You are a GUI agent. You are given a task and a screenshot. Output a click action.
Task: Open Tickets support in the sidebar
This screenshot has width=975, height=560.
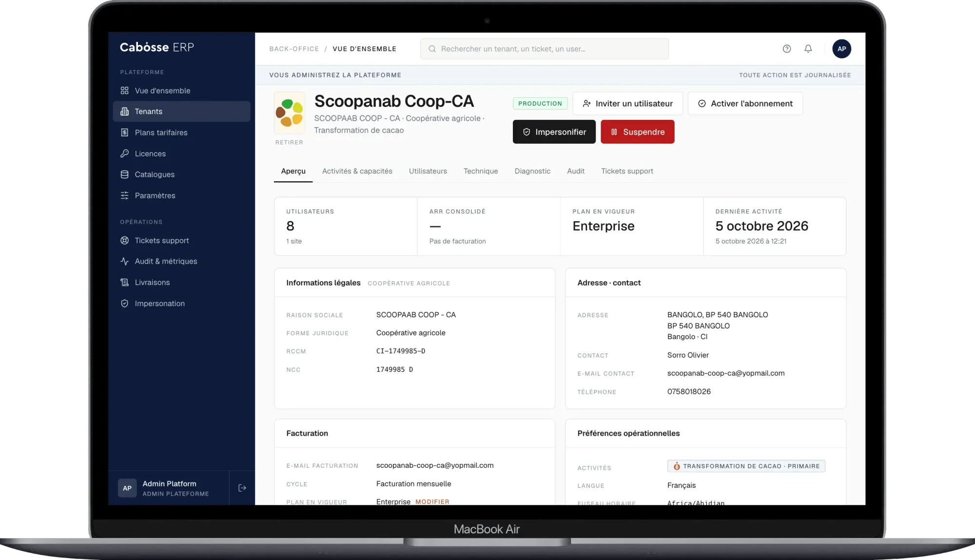click(181, 240)
